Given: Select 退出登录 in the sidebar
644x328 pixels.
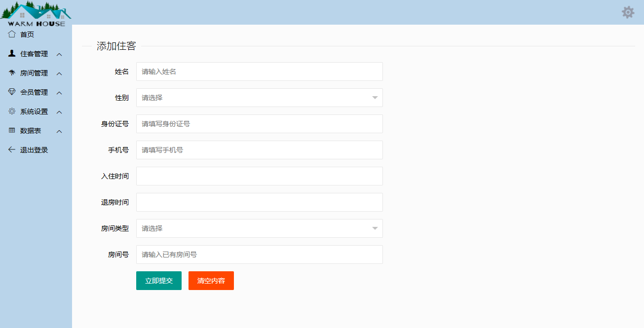Looking at the screenshot, I should (34, 150).
